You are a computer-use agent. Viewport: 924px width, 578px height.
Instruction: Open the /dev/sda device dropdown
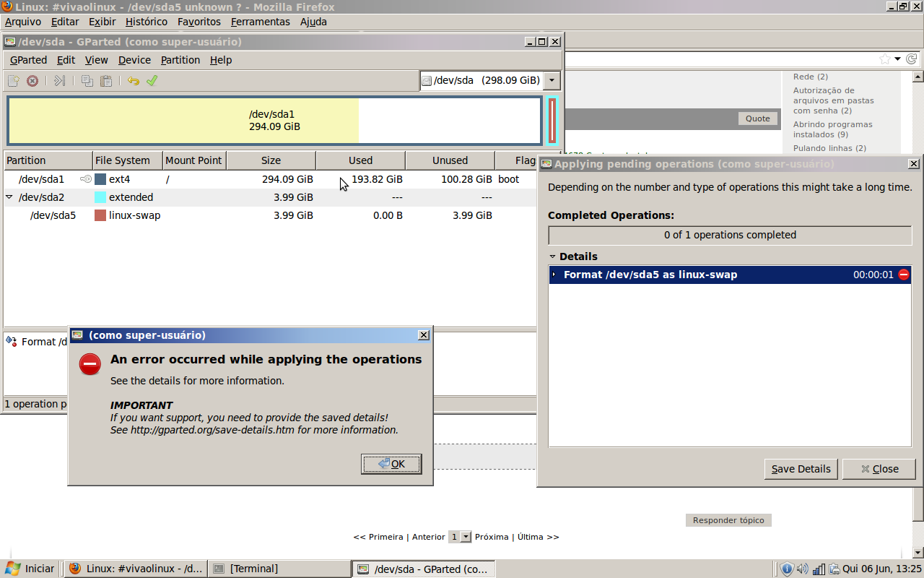[552, 80]
